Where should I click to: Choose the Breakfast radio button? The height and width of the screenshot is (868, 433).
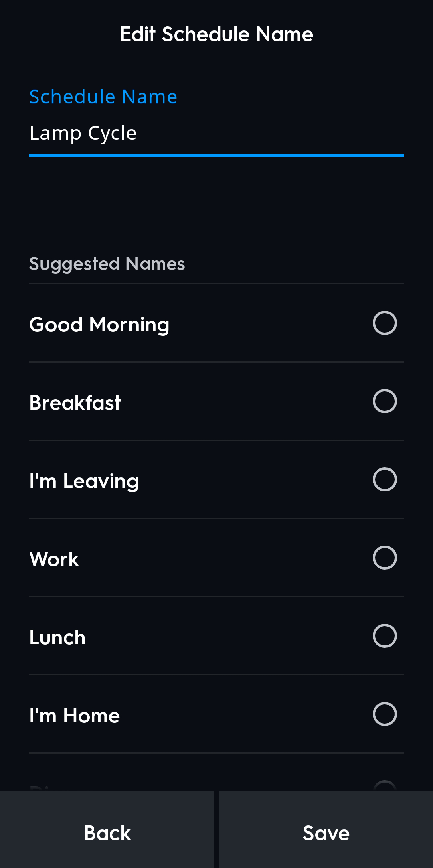pos(384,401)
